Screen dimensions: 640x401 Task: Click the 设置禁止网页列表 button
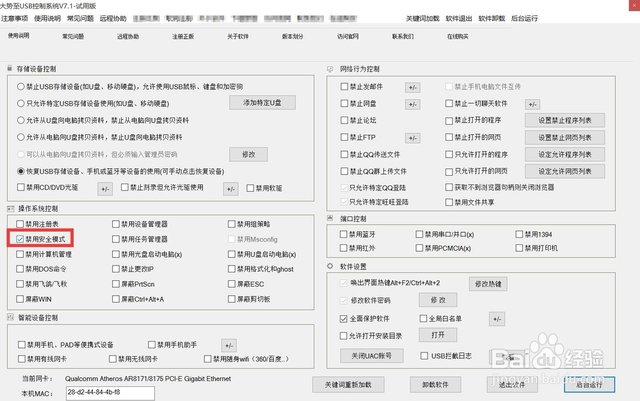click(565, 138)
